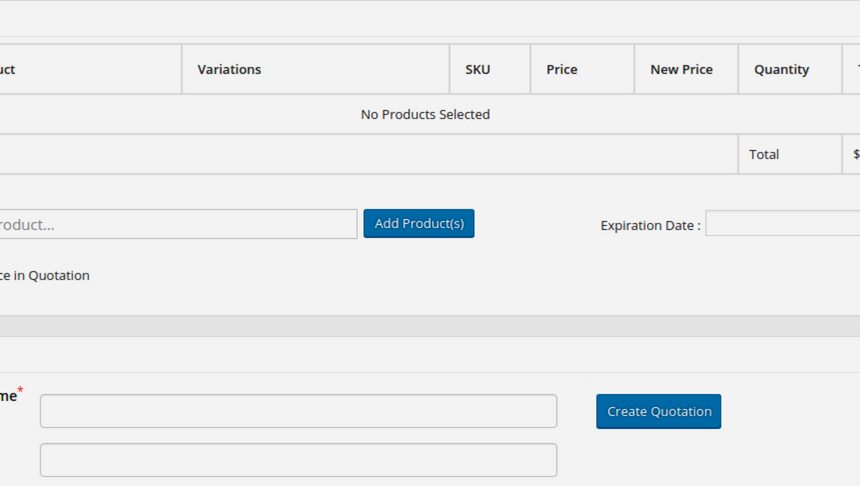Image resolution: width=860 pixels, height=486 pixels.
Task: Select the Variations column header
Action: [315, 70]
